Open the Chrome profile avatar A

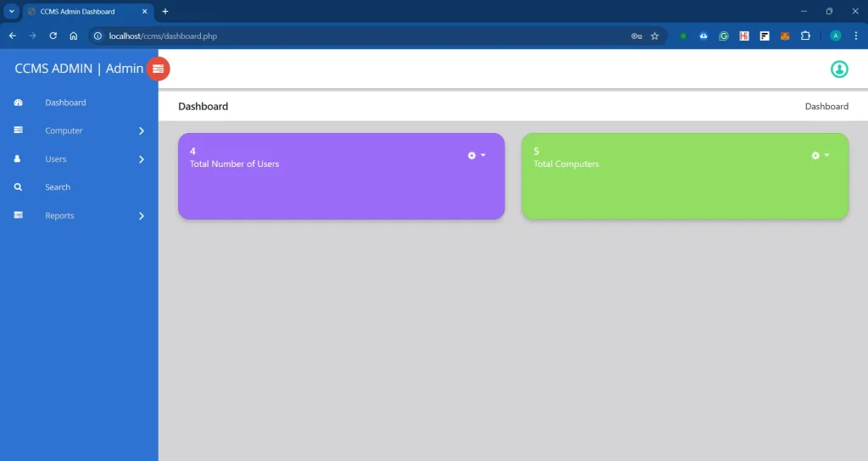[836, 36]
